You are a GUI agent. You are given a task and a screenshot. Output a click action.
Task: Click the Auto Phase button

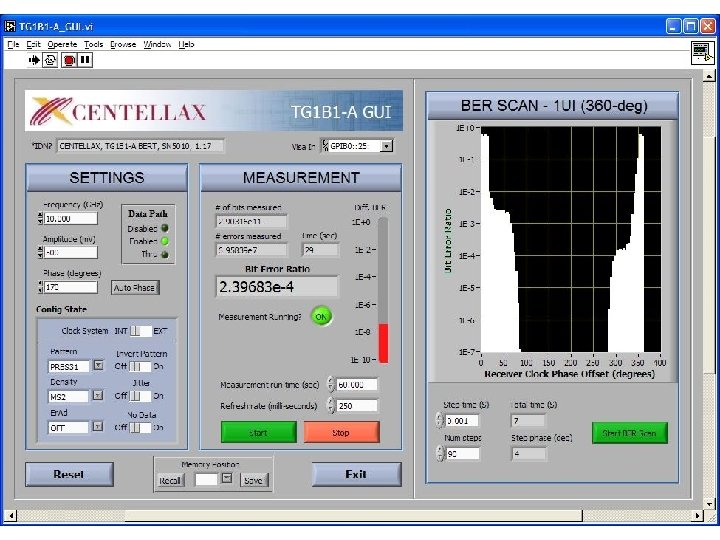(x=135, y=287)
